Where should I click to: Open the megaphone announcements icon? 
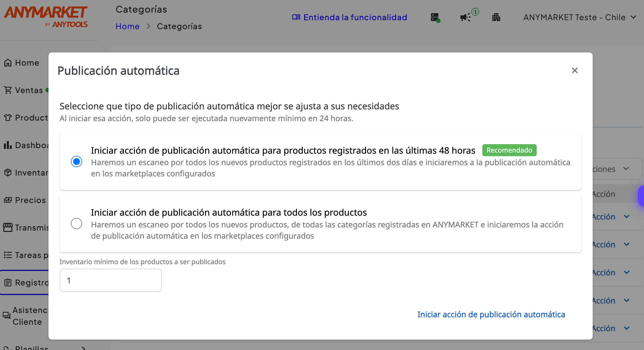point(465,17)
